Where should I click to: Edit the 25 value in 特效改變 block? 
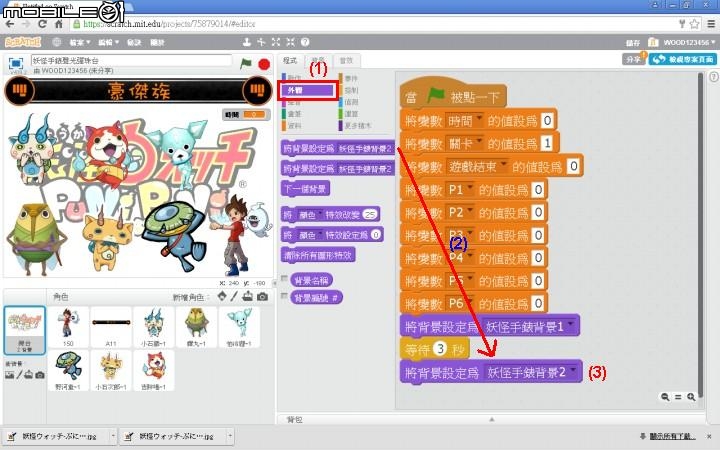[370, 214]
